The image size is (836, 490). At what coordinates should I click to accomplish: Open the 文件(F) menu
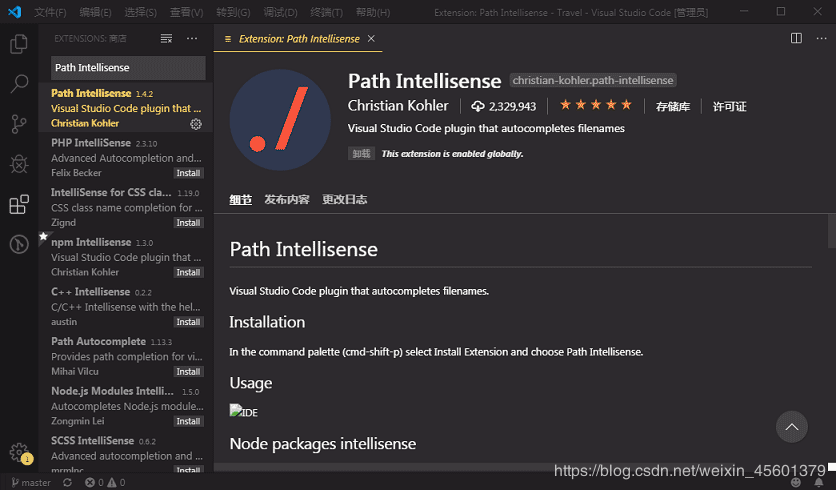(50, 12)
